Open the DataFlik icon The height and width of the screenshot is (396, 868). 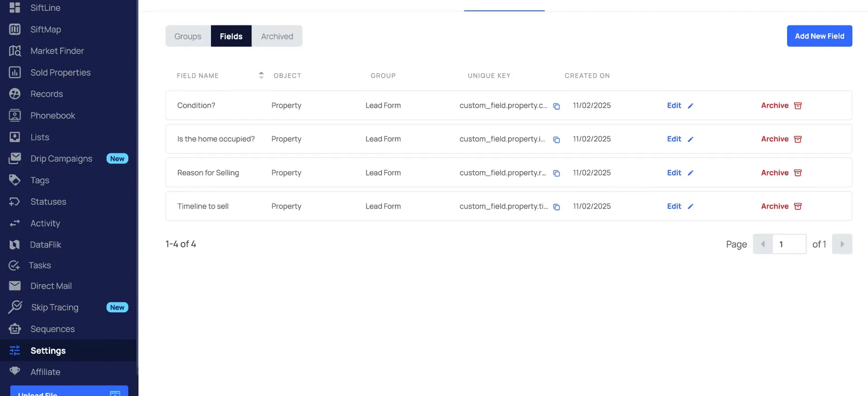[15, 245]
